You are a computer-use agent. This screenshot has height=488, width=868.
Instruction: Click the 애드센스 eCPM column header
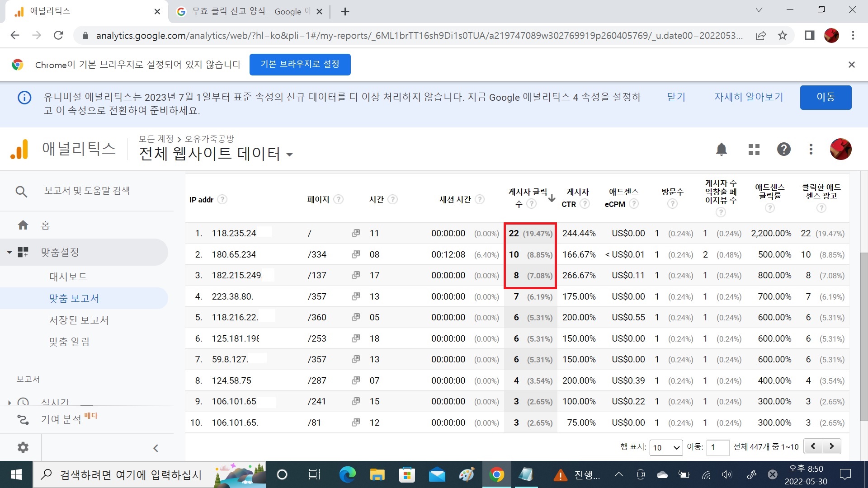click(x=621, y=197)
